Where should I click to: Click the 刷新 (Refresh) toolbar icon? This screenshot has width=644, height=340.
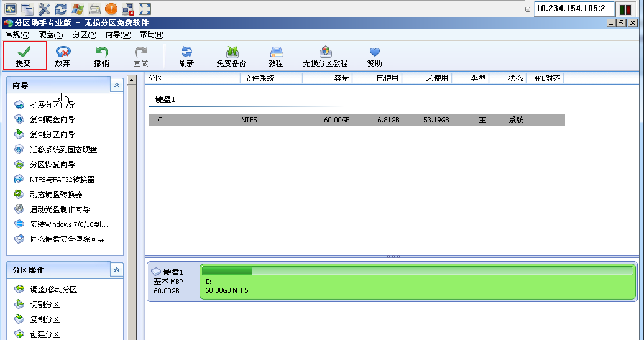[x=186, y=56]
